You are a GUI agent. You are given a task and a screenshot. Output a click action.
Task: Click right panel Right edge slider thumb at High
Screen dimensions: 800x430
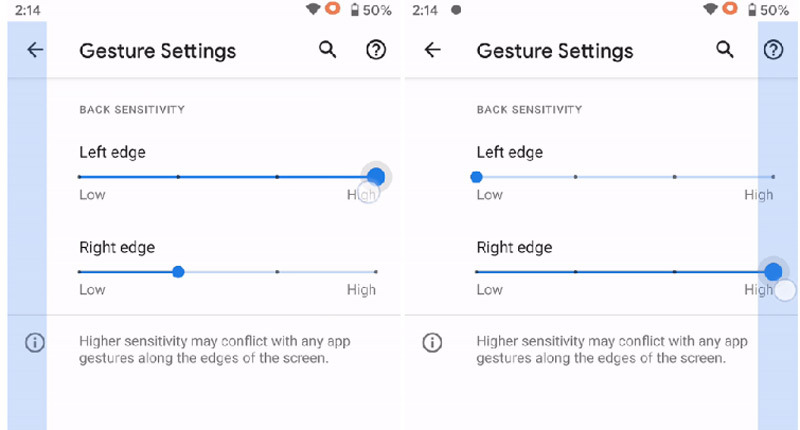point(773,272)
